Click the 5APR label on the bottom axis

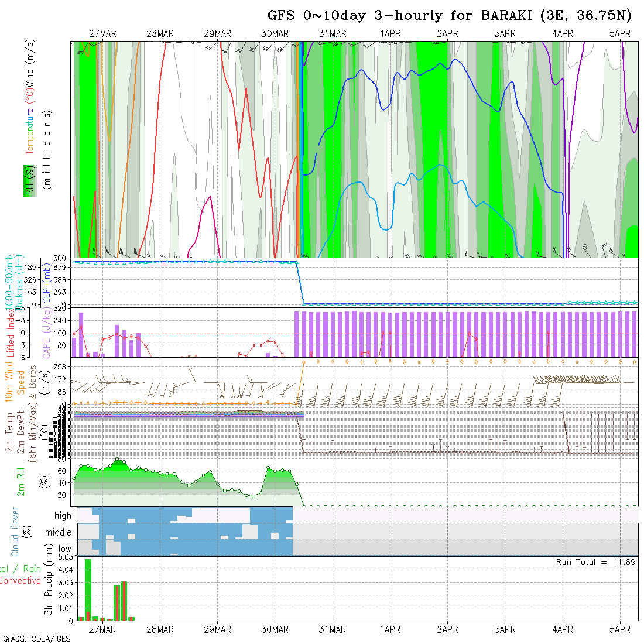tap(620, 629)
